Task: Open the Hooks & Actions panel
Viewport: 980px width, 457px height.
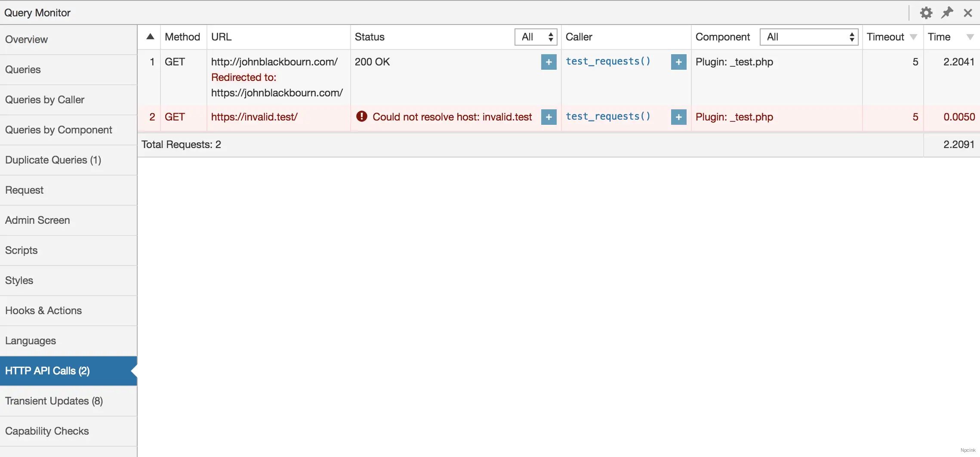Action: click(x=43, y=310)
